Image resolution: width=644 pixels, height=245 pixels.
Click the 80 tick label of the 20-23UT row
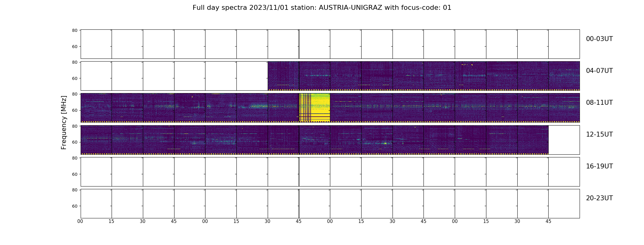pos(75,190)
